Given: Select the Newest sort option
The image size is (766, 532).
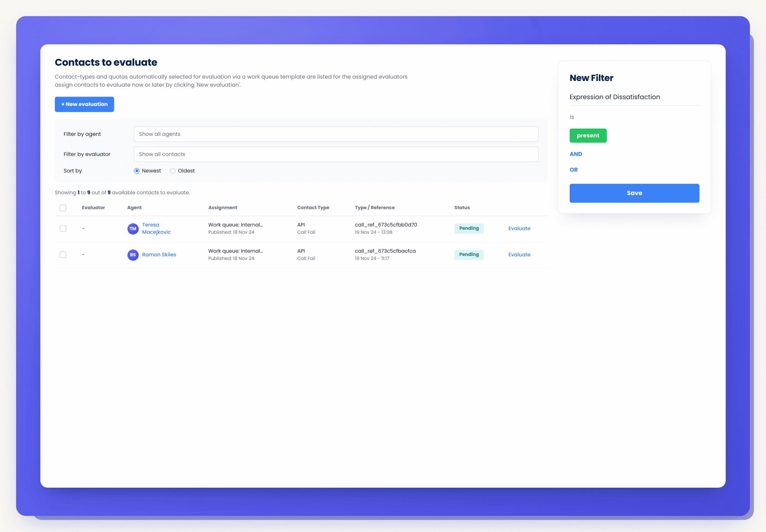Looking at the screenshot, I should tap(136, 171).
